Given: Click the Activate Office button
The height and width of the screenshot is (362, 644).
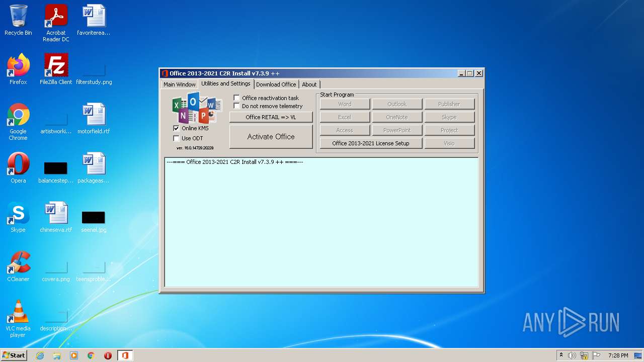Looking at the screenshot, I should tap(271, 137).
